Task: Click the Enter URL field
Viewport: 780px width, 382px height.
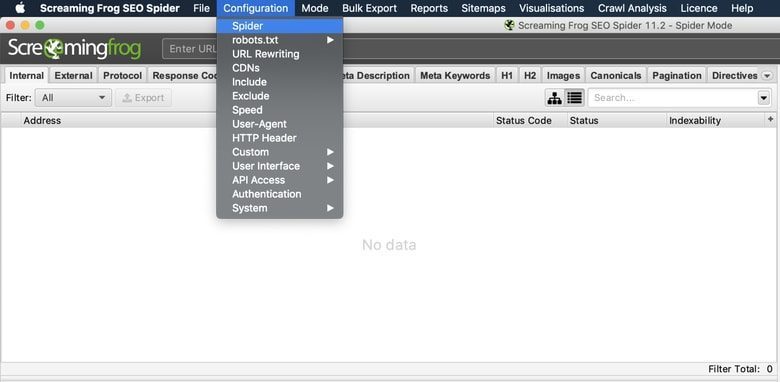Action: coord(190,49)
